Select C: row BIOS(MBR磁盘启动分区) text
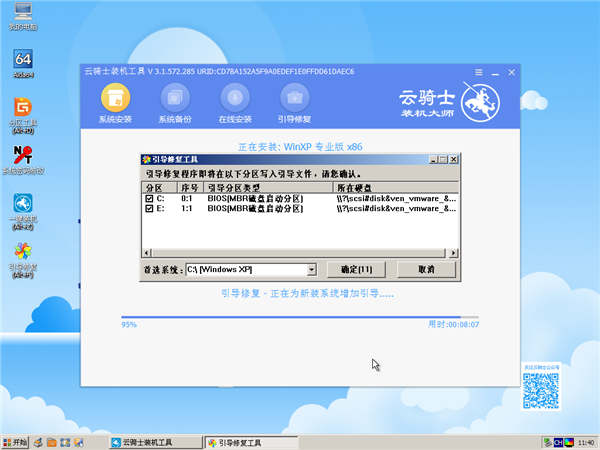The width and height of the screenshot is (600, 450). (x=255, y=199)
